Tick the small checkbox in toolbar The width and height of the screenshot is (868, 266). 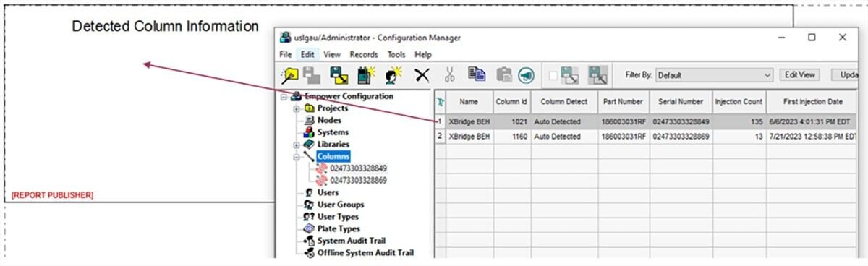553,75
